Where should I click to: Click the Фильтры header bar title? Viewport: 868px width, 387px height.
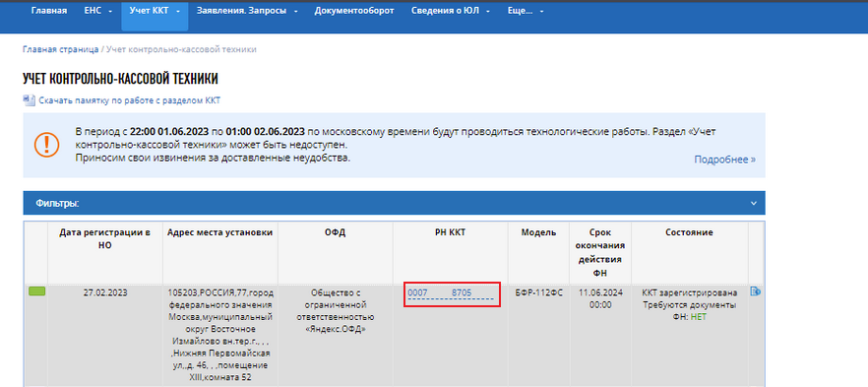click(x=57, y=203)
